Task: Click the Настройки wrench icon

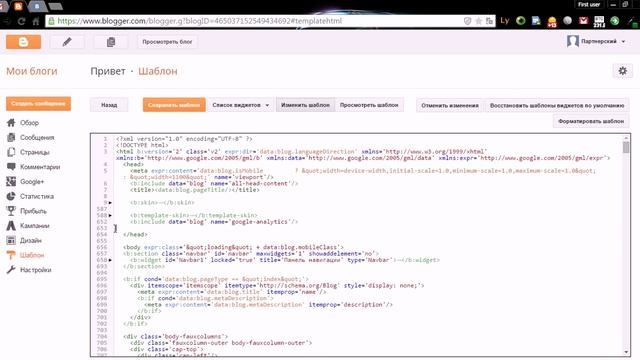Action: [11, 270]
